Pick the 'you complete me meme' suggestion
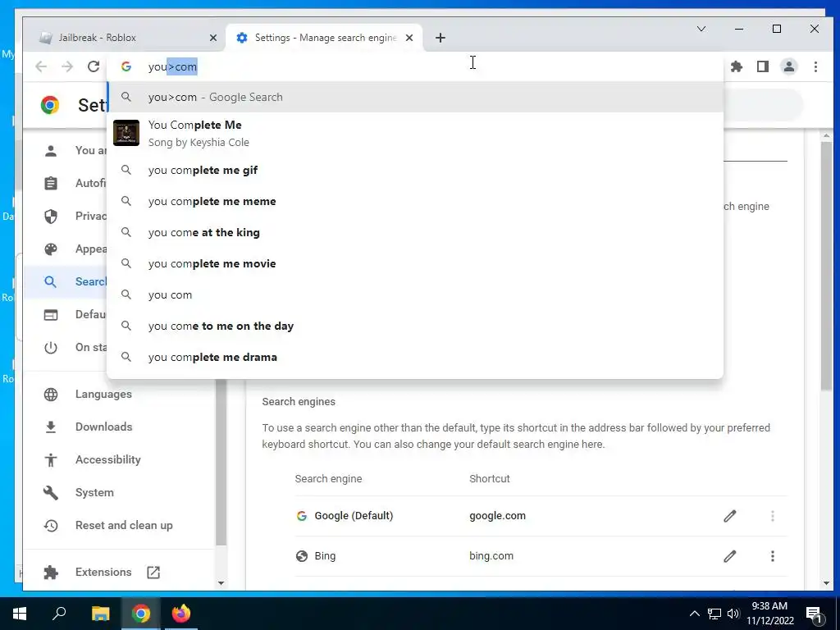This screenshot has width=840, height=630. 415,201
